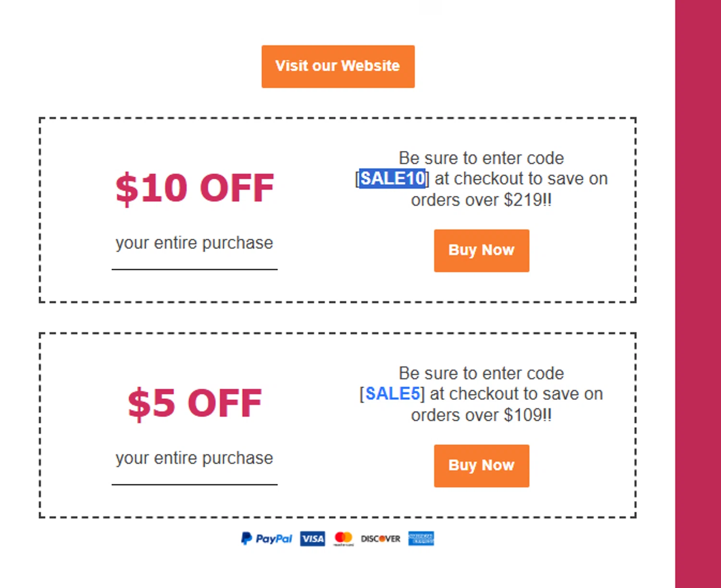Click the "orders over $219!!" text
The width and height of the screenshot is (721, 588).
(x=481, y=200)
